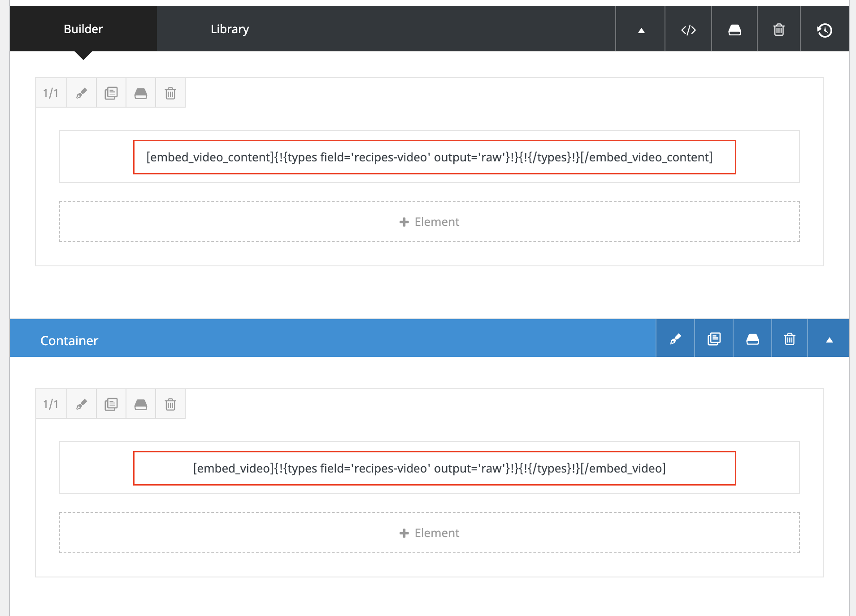Edit the Container settings with pencil icon
This screenshot has height=616, width=856.
point(675,339)
